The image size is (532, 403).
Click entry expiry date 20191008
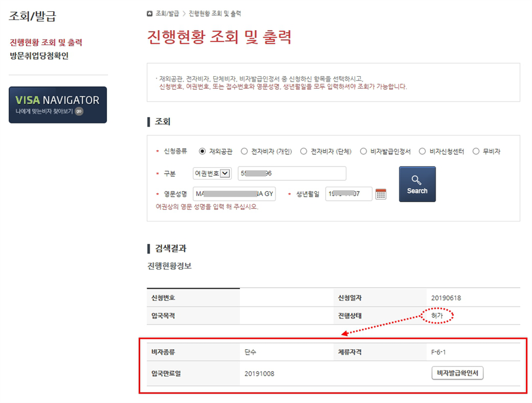(259, 373)
